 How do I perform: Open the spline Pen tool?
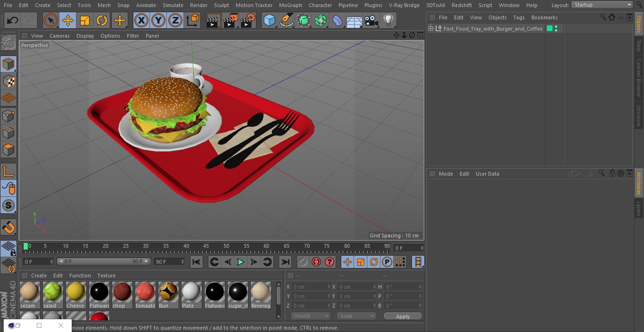point(286,21)
